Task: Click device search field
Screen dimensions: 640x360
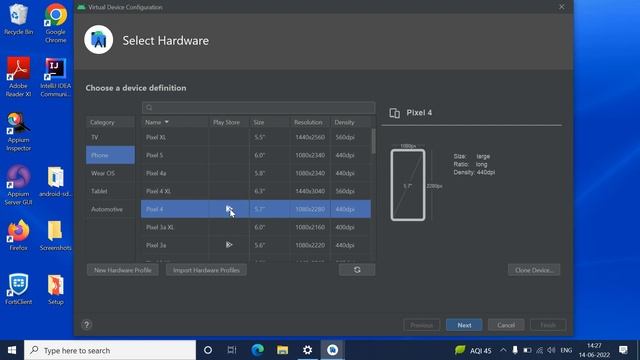Action: (258, 107)
